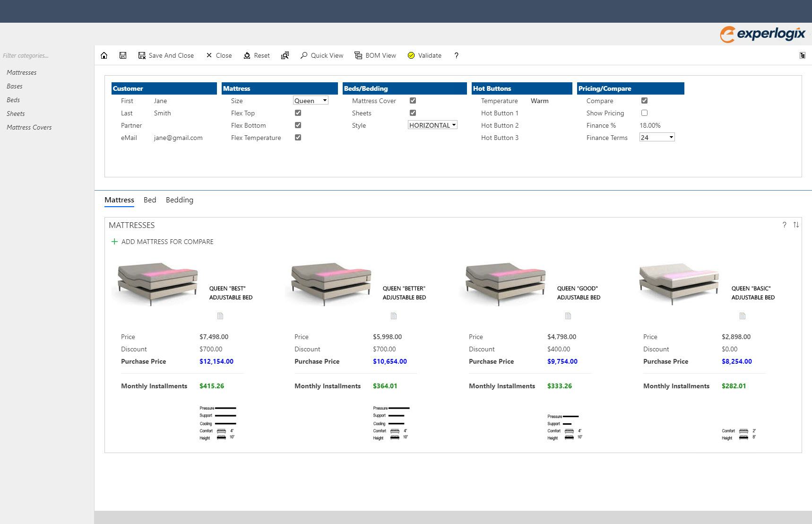Enable the Show Pricing checkbox

pyautogui.click(x=644, y=113)
